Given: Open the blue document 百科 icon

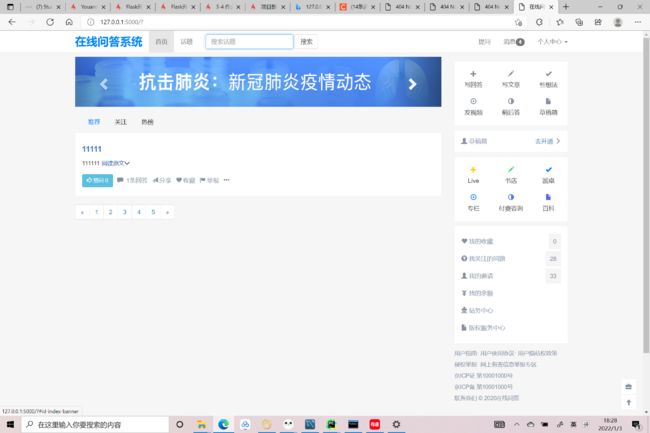Looking at the screenshot, I should coord(548,197).
